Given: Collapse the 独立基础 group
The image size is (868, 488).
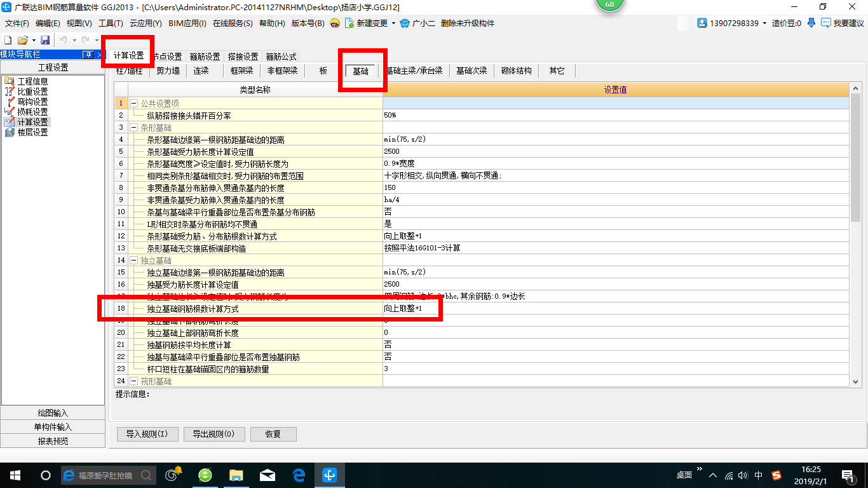Looking at the screenshot, I should (x=134, y=260).
